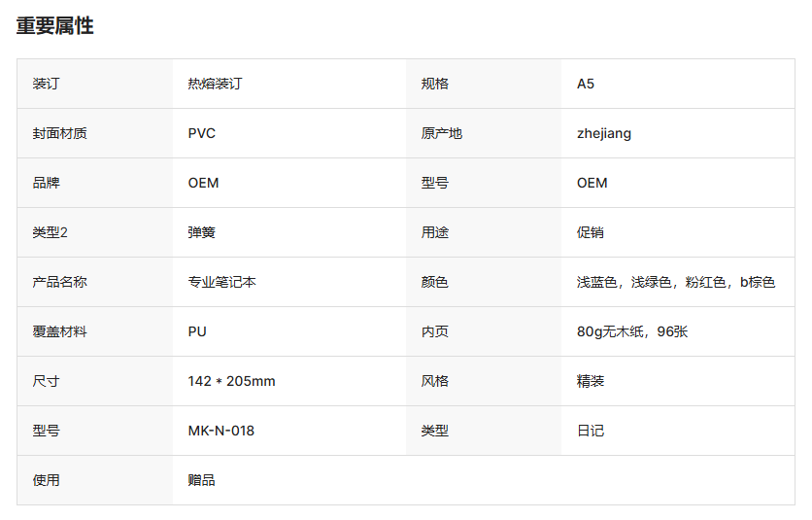The width and height of the screenshot is (812, 520).
Task: Select the 赠品 value in 使用 row
Action: [x=201, y=480]
